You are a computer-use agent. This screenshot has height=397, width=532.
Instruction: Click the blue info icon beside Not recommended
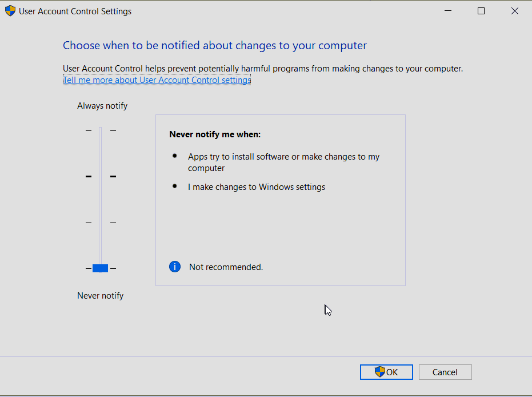coord(175,267)
